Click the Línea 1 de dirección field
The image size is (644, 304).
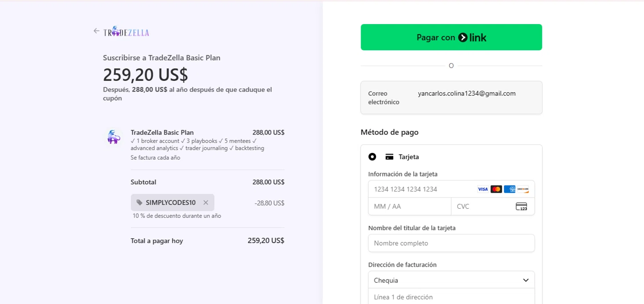[x=451, y=297]
